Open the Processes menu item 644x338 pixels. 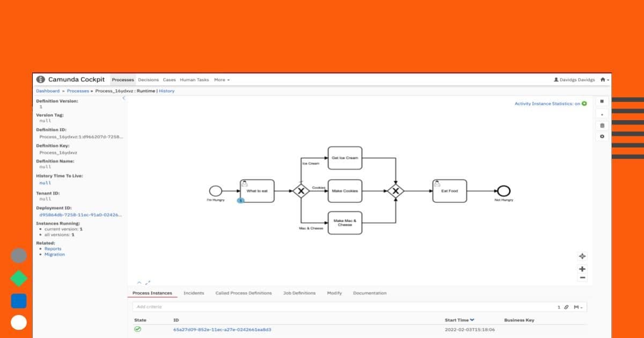point(123,79)
